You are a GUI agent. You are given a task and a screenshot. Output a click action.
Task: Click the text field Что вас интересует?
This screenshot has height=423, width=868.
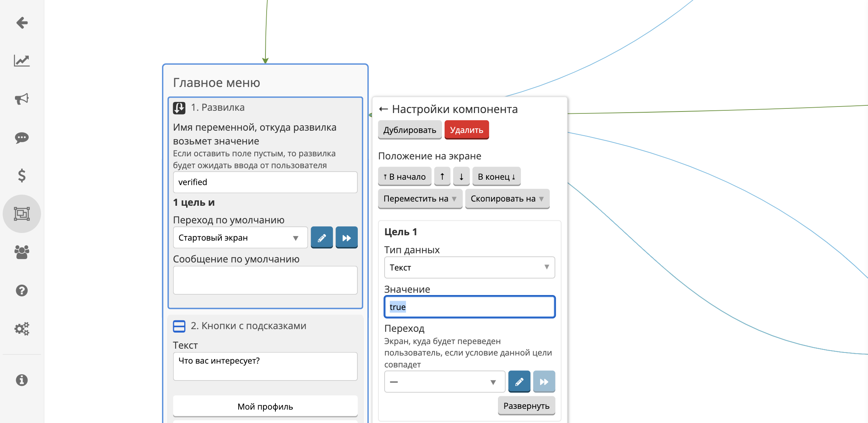pyautogui.click(x=265, y=366)
